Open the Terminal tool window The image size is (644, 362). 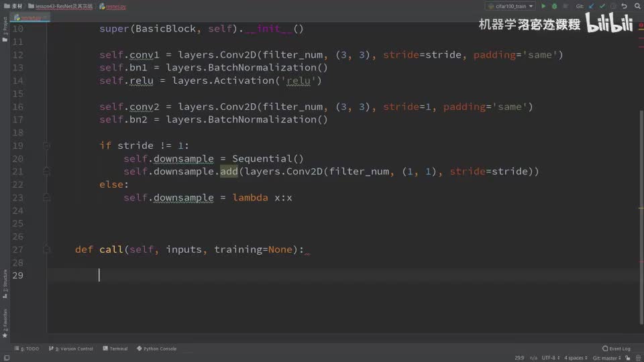[x=115, y=349]
